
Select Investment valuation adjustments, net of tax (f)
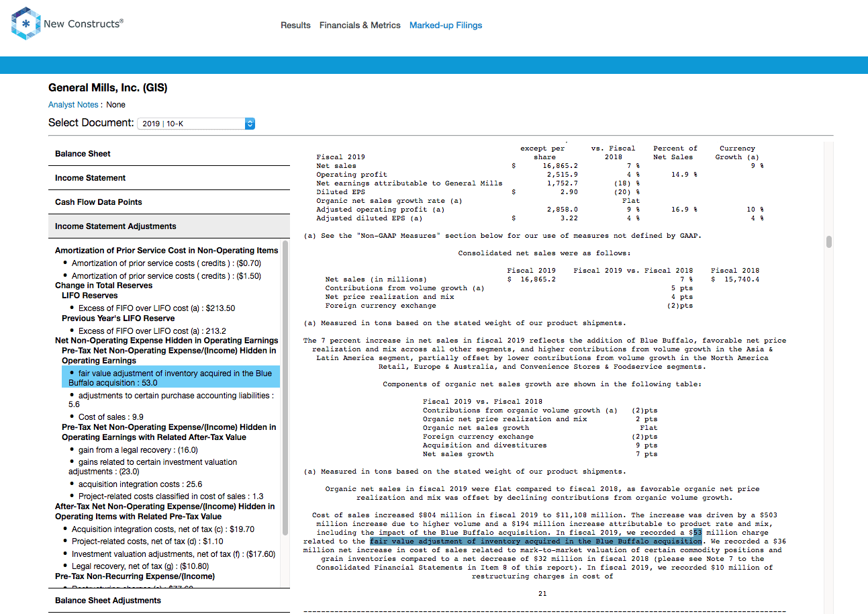[x=173, y=554]
